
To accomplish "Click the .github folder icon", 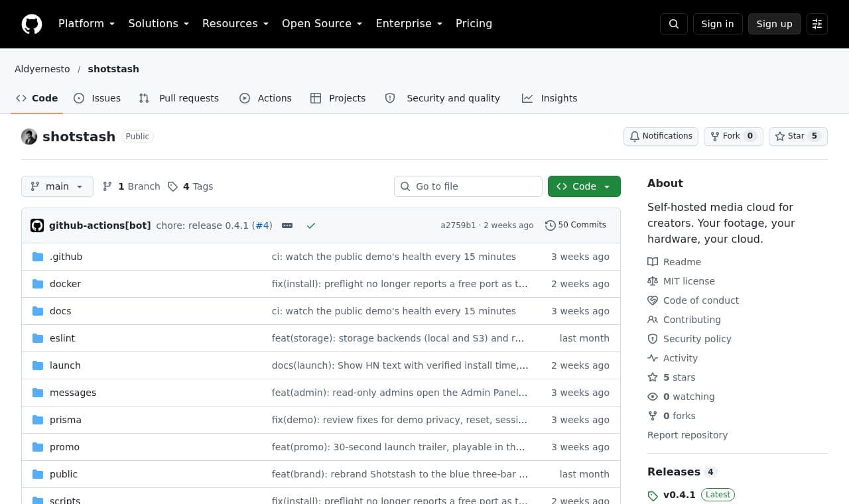I will (38, 257).
